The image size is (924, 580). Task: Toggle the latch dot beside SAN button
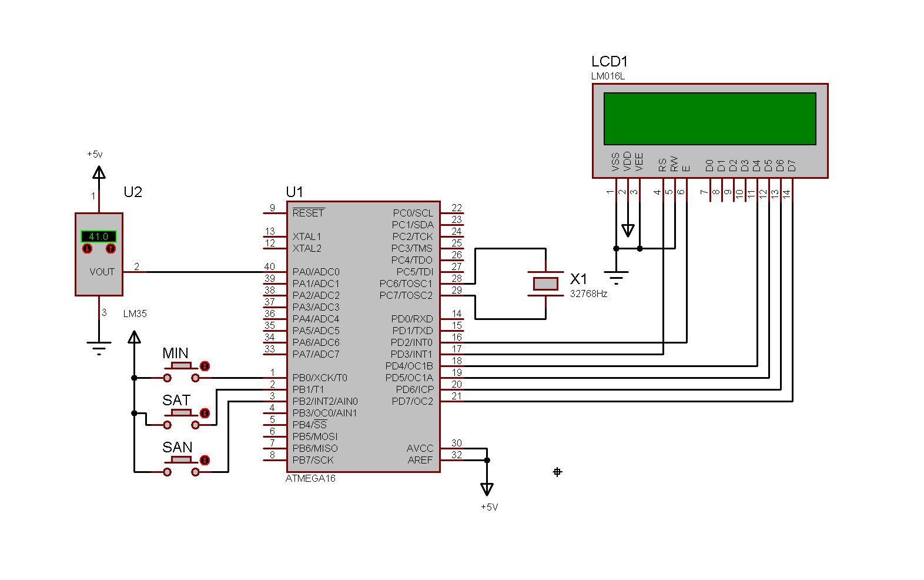click(205, 460)
